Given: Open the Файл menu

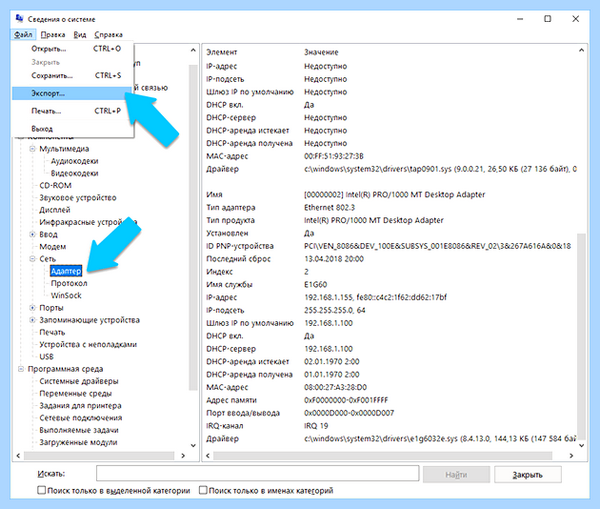Looking at the screenshot, I should [x=23, y=35].
